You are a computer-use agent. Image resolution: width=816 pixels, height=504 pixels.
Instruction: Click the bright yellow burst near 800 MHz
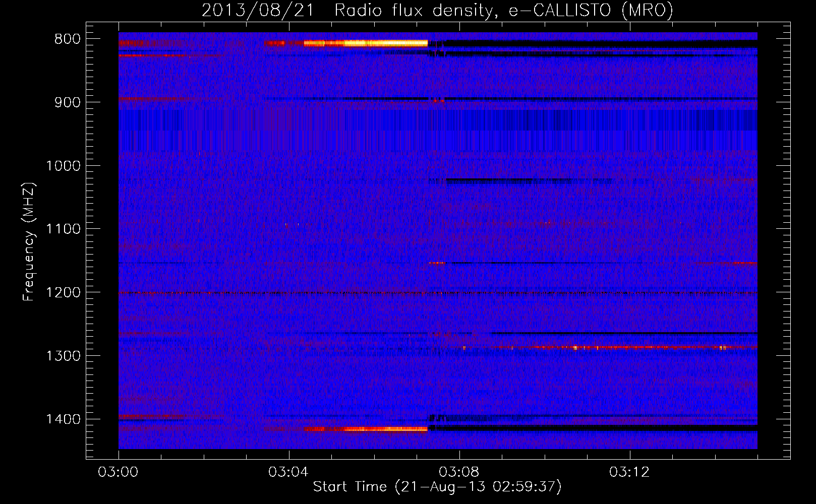click(366, 43)
